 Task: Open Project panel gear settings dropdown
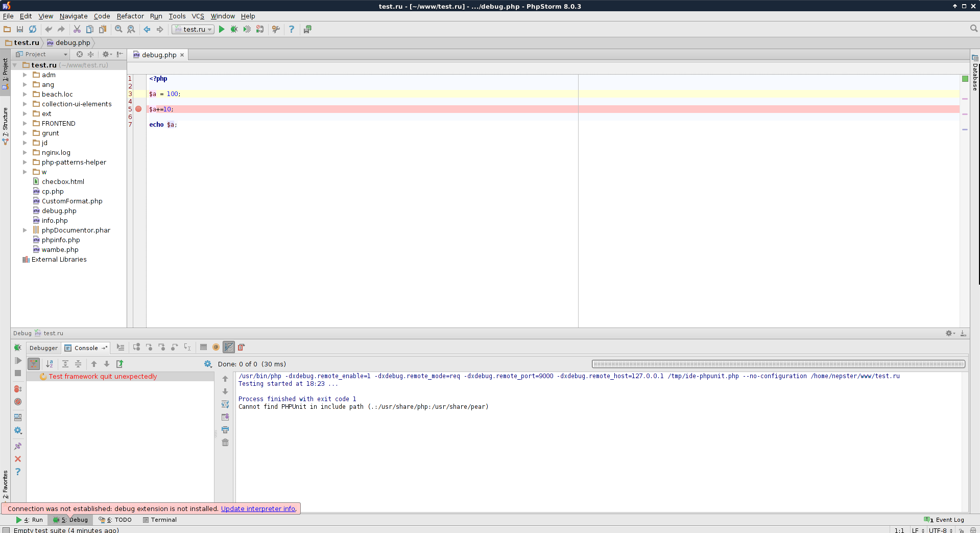coord(107,54)
